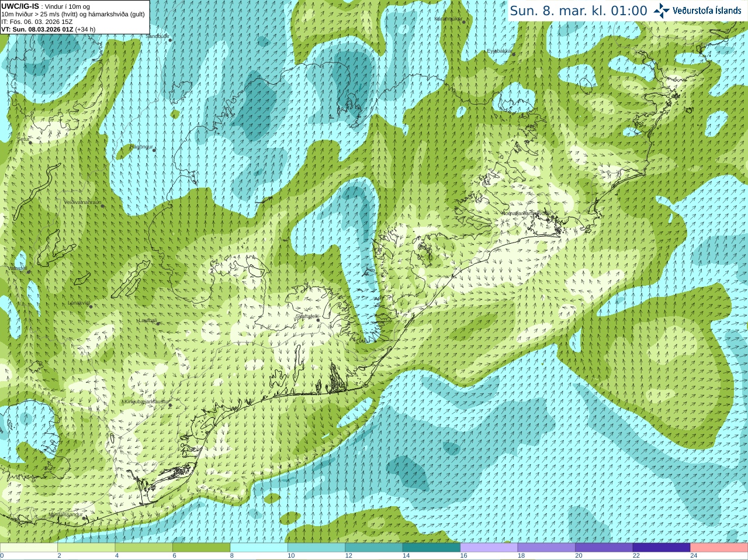Select the Hornafjarðarflugvöllur station label
748x560 pixels.
tap(526, 213)
